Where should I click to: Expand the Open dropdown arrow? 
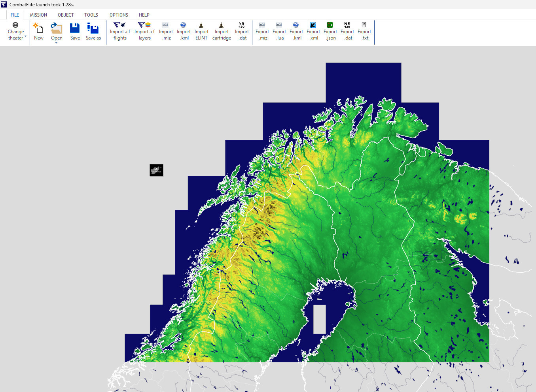(57, 42)
